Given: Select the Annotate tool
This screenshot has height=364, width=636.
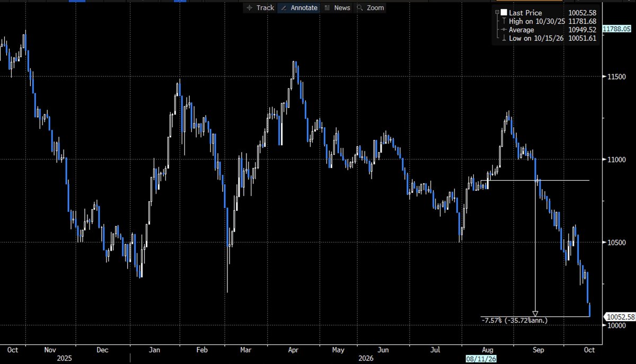Looking at the screenshot, I should pyautogui.click(x=298, y=7).
